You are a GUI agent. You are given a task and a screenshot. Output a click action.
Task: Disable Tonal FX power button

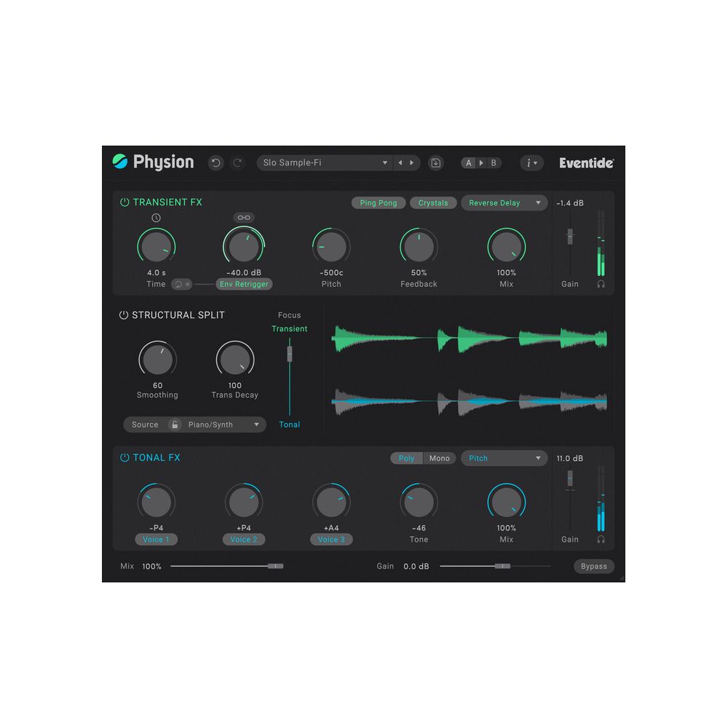[124, 458]
